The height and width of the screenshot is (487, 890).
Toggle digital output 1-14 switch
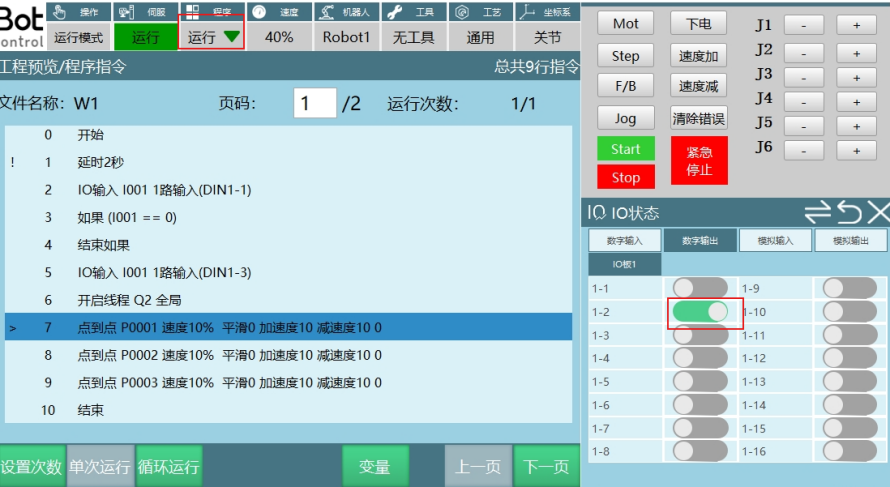[850, 405]
